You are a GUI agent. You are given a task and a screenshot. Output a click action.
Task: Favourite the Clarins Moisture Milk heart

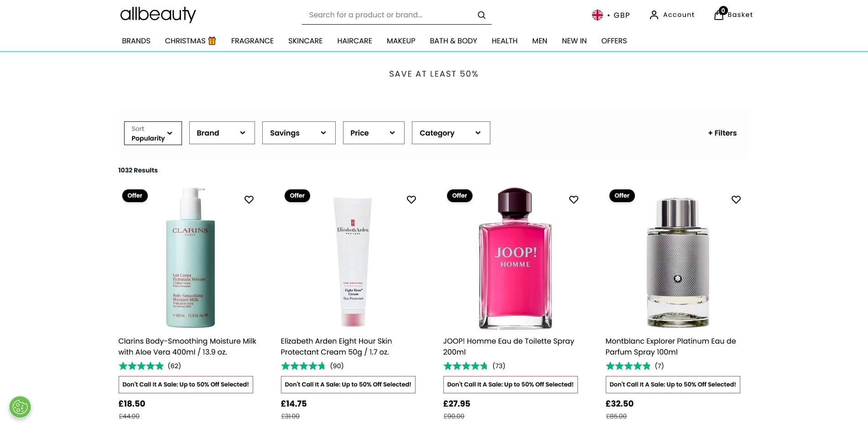(249, 199)
